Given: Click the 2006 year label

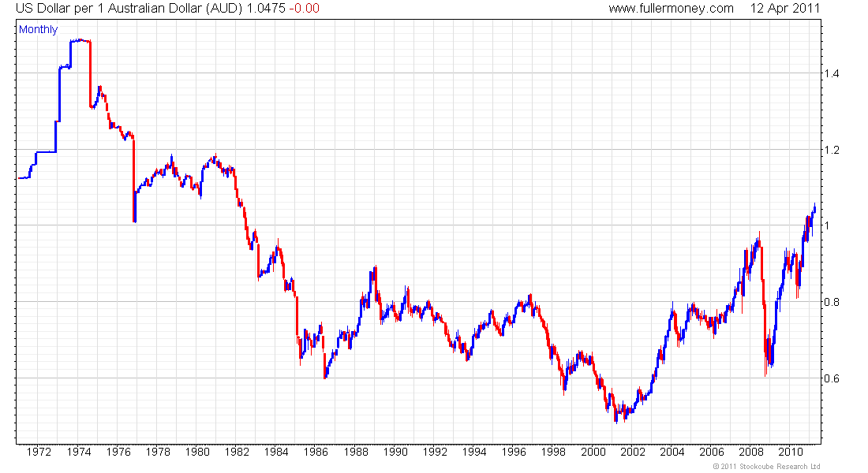Looking at the screenshot, I should coord(712,452).
